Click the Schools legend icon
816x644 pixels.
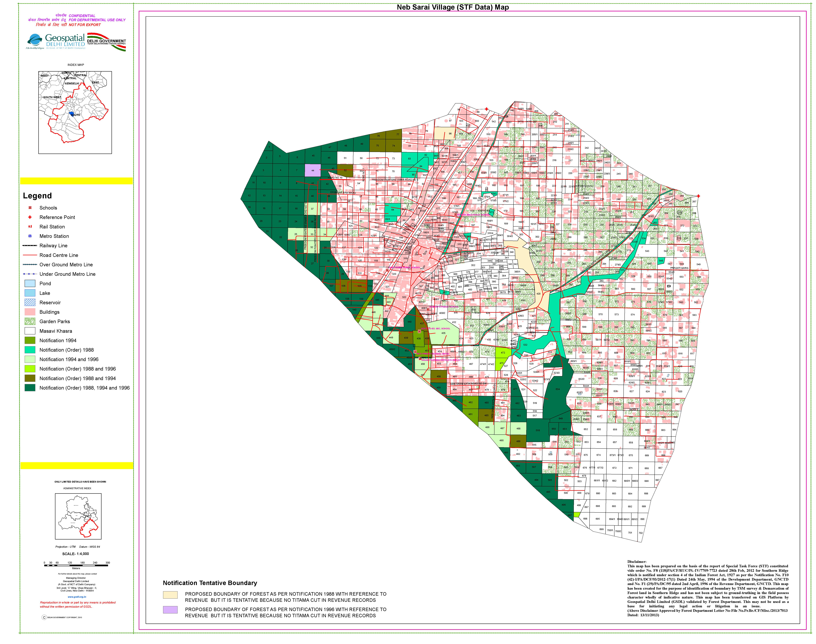point(30,208)
